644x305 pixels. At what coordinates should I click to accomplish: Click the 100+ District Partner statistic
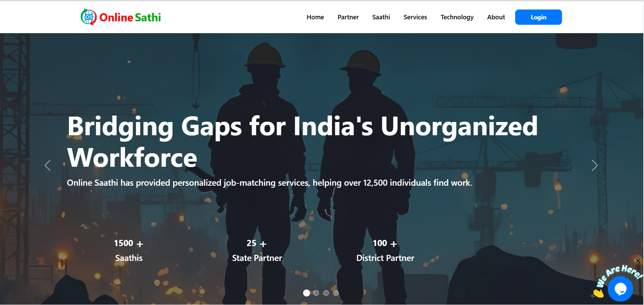pos(385,250)
